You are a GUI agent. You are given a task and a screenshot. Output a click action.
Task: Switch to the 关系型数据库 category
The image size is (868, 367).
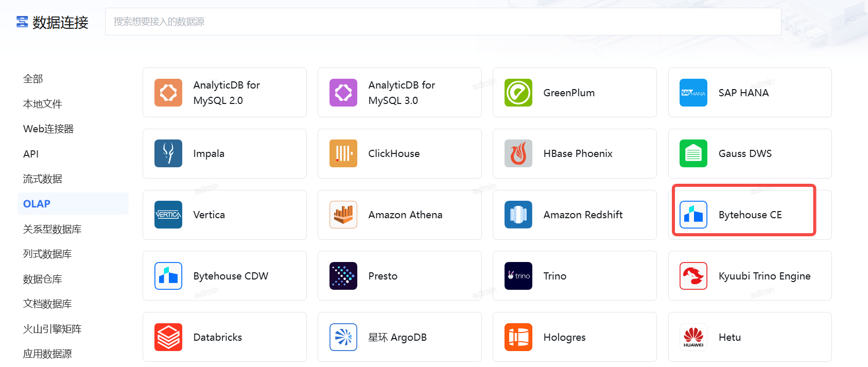pos(52,229)
